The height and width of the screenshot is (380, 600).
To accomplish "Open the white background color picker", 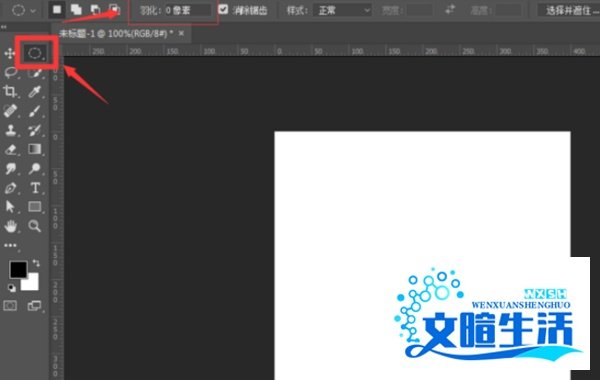I will tap(32, 284).
